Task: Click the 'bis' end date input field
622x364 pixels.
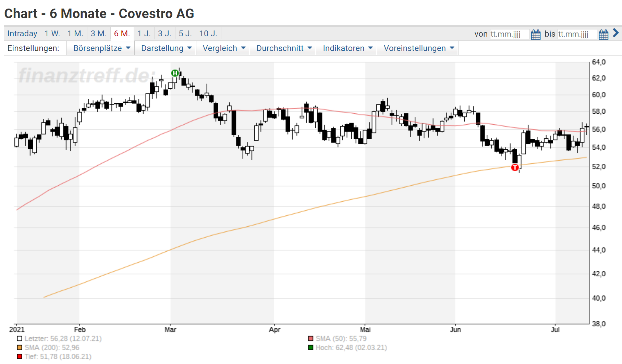Action: pos(577,34)
